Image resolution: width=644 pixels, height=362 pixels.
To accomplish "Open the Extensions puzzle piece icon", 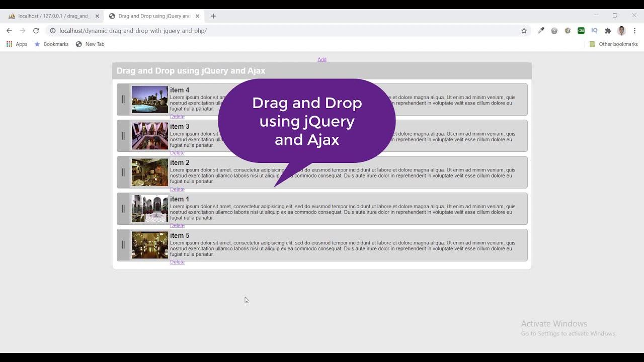I will pyautogui.click(x=608, y=31).
